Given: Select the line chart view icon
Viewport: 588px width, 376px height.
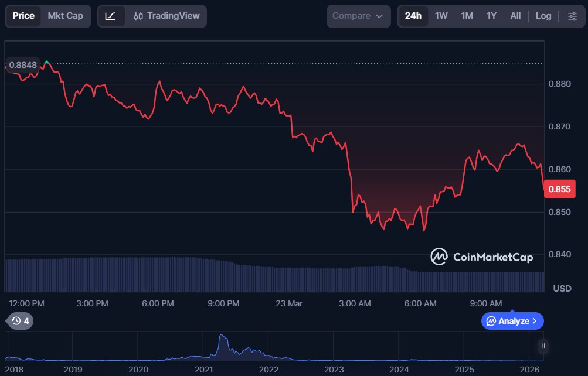Looking at the screenshot, I should (x=110, y=16).
